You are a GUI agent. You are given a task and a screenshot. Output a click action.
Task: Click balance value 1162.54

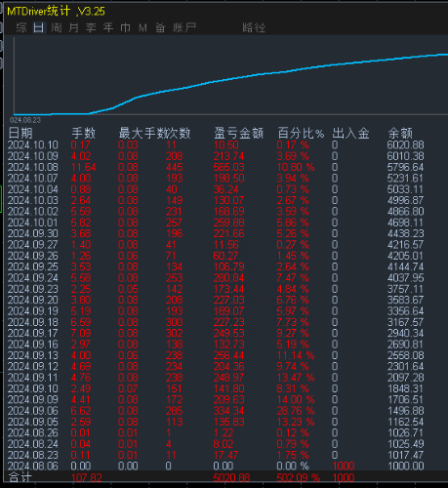click(405, 422)
